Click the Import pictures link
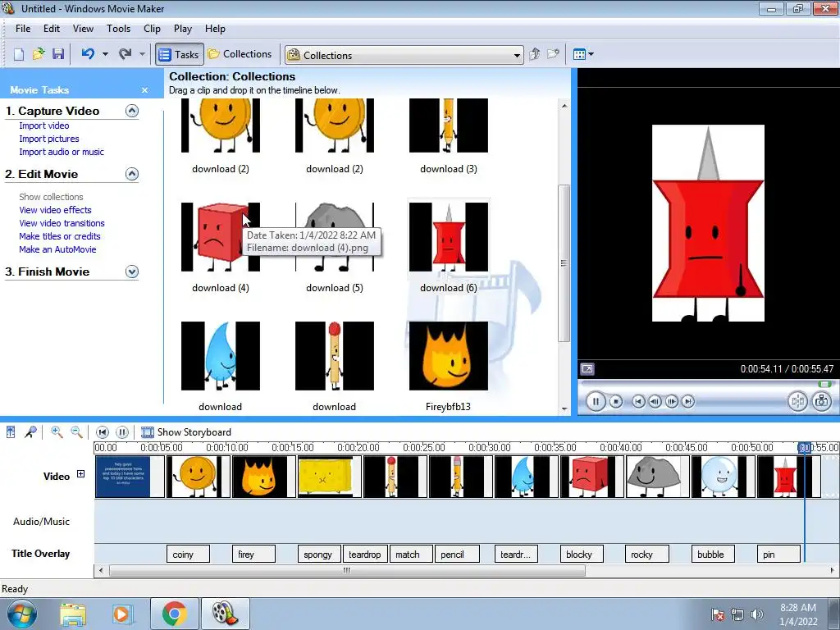 tap(48, 139)
